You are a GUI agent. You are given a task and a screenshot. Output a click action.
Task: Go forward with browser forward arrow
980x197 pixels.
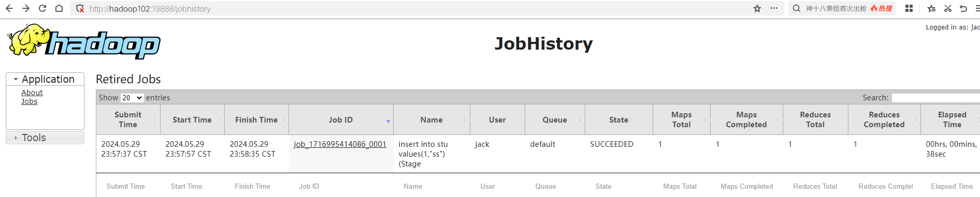point(26,8)
